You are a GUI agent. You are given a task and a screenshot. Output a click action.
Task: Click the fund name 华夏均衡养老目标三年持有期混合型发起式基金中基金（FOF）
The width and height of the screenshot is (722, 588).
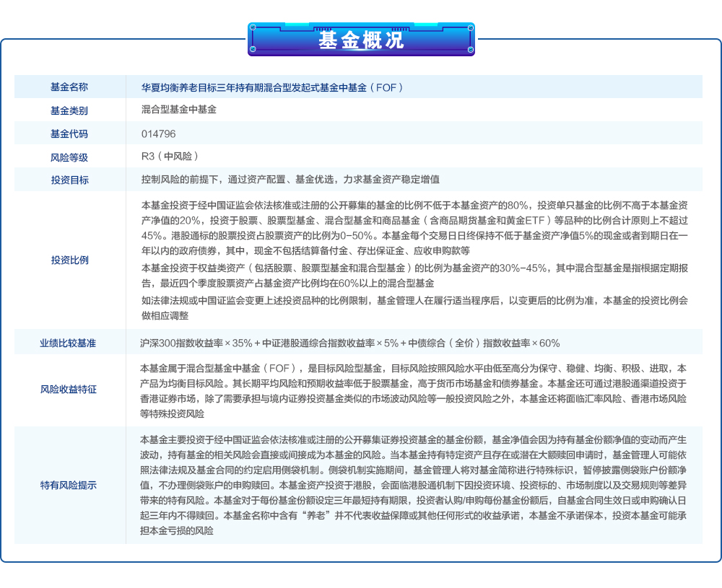point(272,87)
